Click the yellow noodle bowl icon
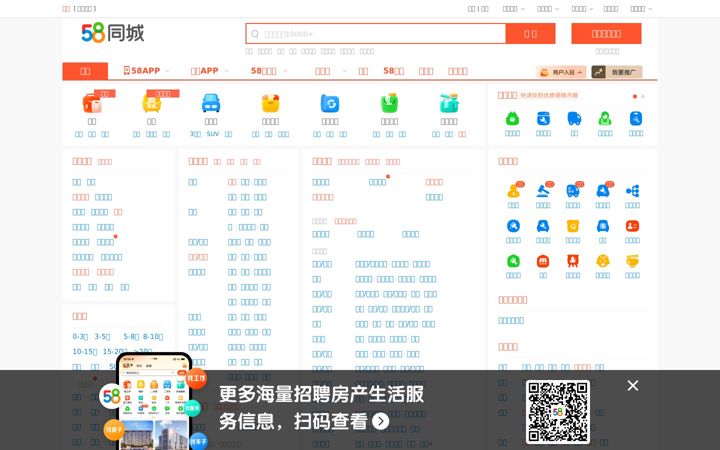The image size is (720, 450). point(632,261)
